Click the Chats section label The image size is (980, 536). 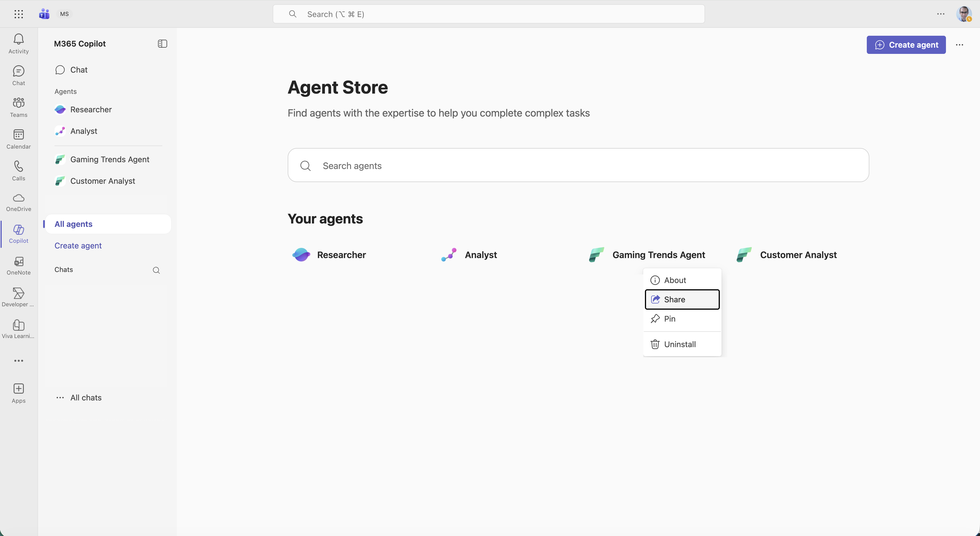(x=64, y=270)
